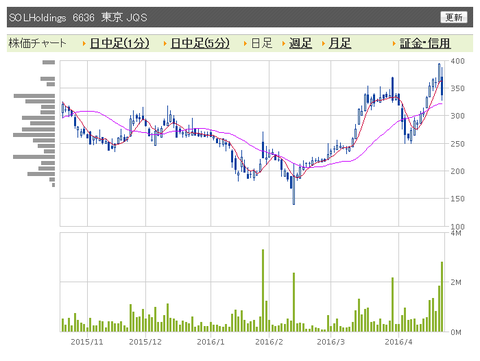
Task: Switch to the 週足 weekly chart
Action: point(300,43)
